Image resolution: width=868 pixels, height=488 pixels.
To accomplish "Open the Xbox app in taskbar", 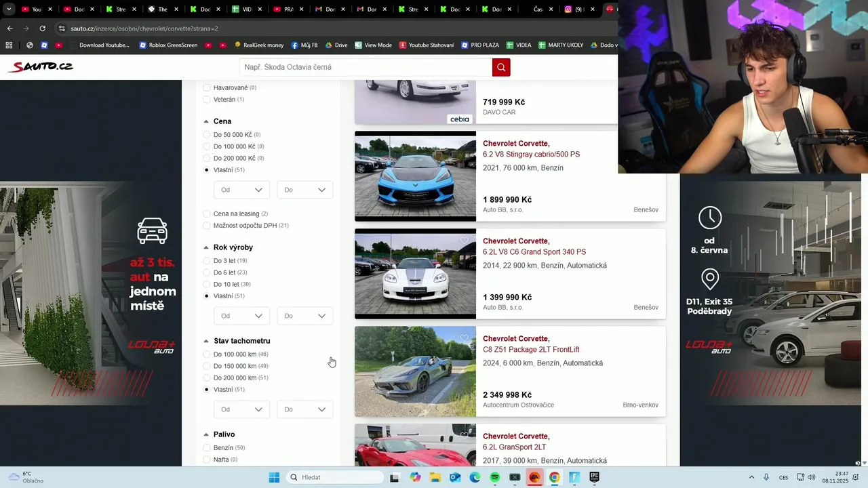I will (x=515, y=477).
